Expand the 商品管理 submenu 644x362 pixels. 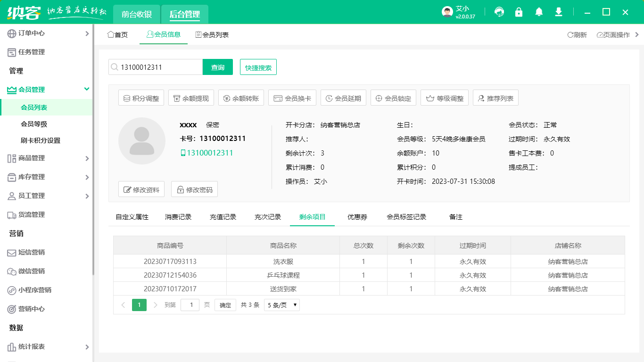click(31, 158)
